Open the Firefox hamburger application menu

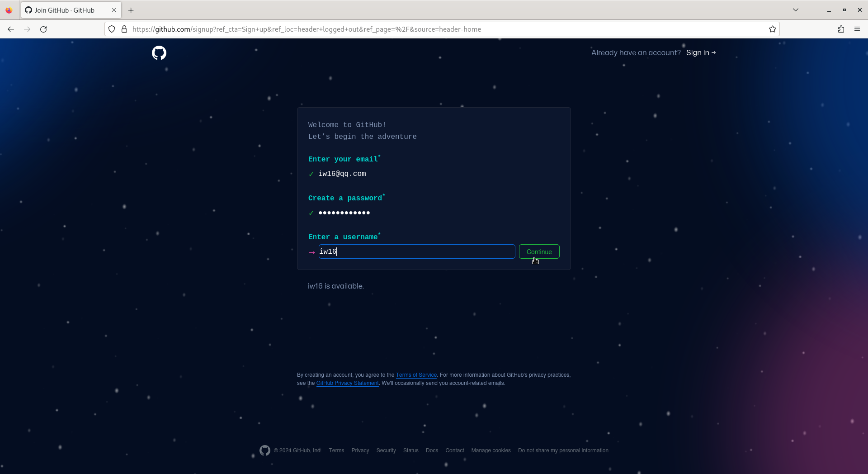coord(857,29)
